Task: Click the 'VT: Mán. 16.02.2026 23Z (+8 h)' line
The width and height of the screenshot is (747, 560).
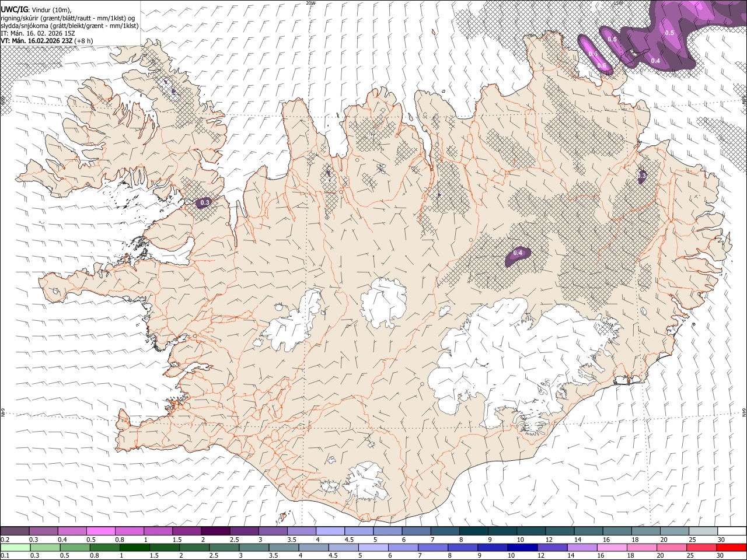Action: tap(47, 41)
